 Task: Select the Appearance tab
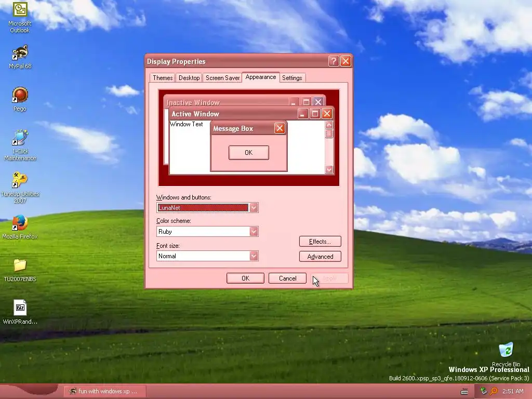(x=261, y=77)
